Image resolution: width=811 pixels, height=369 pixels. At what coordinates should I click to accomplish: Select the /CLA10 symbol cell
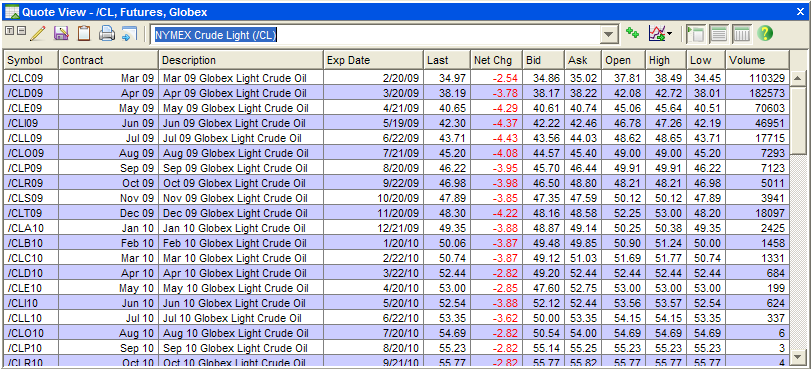pos(31,228)
